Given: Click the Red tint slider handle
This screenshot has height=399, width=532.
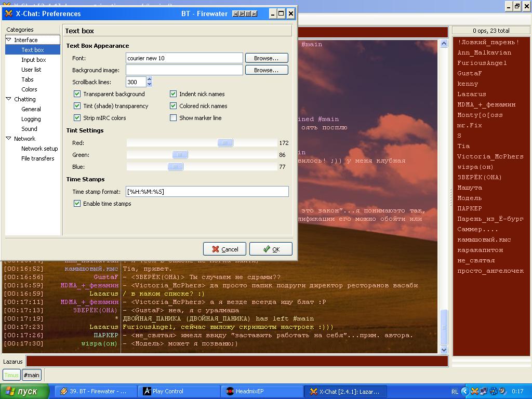Looking at the screenshot, I should 225,143.
